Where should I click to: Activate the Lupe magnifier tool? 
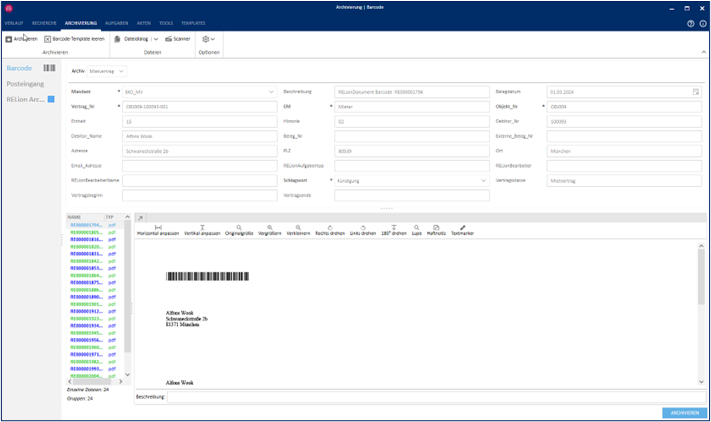[x=416, y=230]
